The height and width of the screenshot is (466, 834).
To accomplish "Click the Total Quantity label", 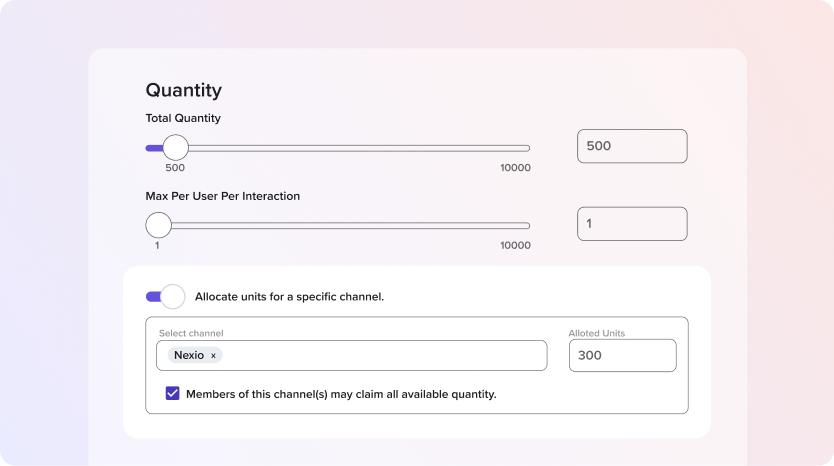I will point(183,118).
